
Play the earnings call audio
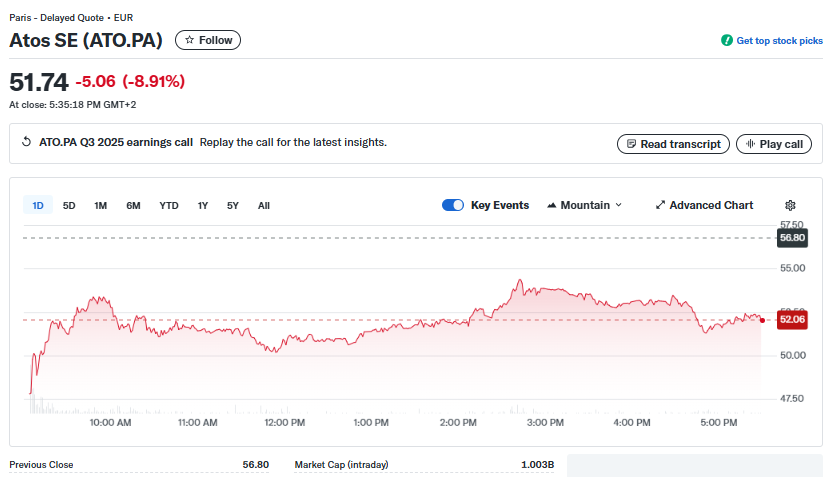[773, 144]
